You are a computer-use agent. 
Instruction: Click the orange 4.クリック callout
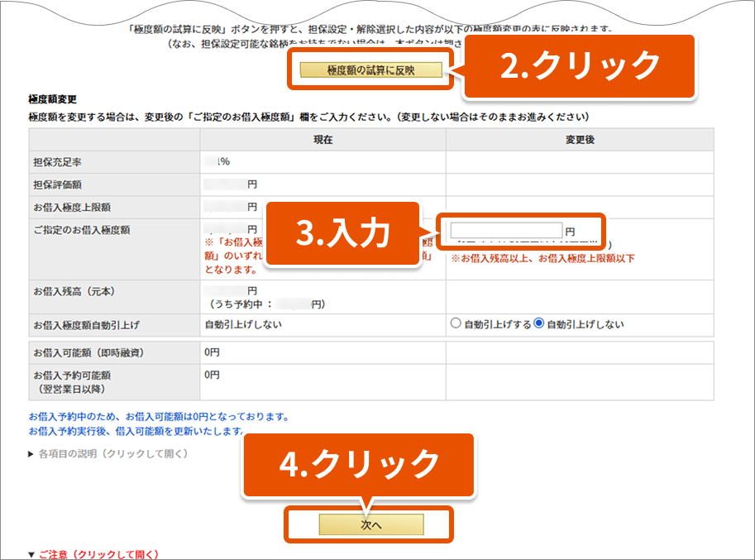point(358,464)
